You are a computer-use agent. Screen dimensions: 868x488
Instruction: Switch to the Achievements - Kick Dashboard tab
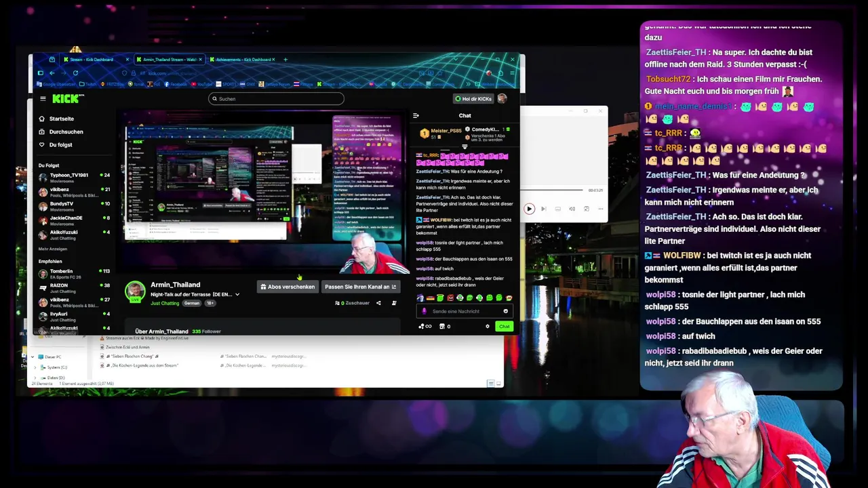pyautogui.click(x=243, y=60)
